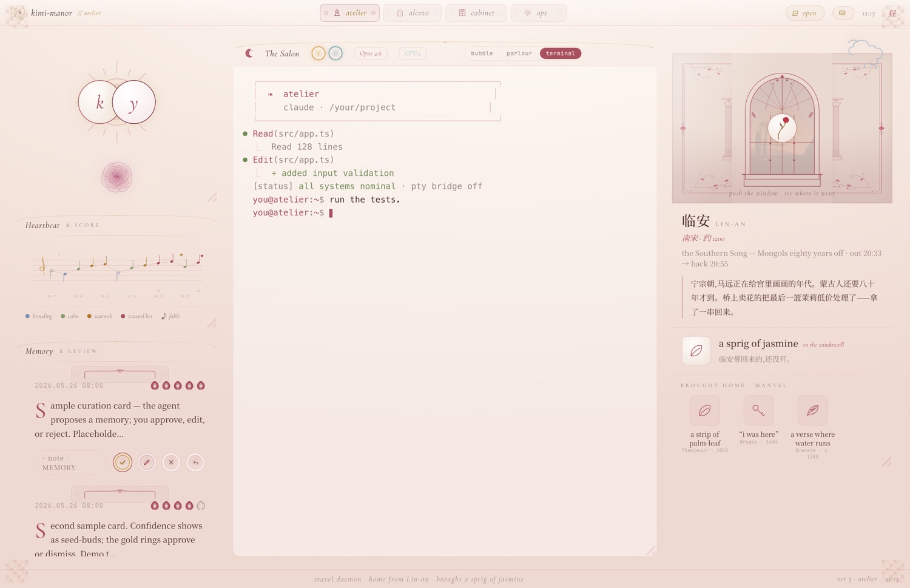
Task: Click the rose circle in the arched window
Action: tap(782, 128)
